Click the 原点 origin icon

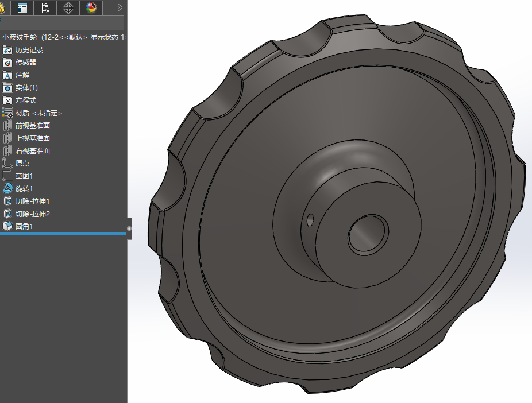pos(7,164)
